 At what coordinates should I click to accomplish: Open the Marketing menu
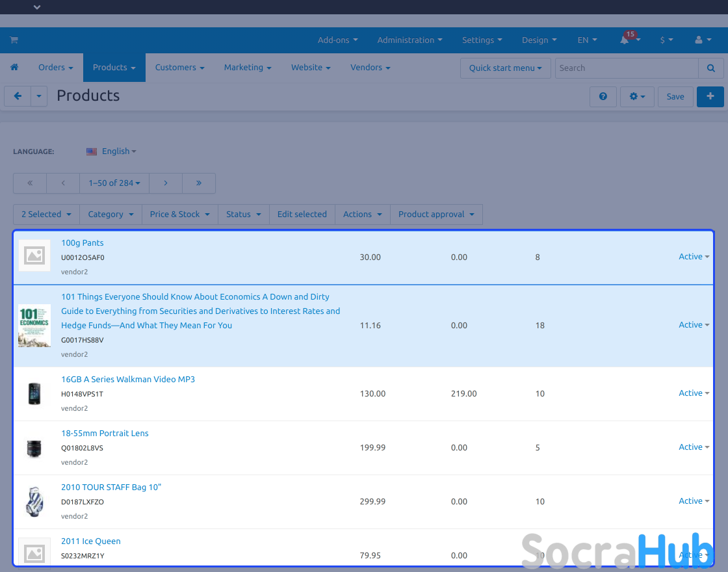point(247,68)
